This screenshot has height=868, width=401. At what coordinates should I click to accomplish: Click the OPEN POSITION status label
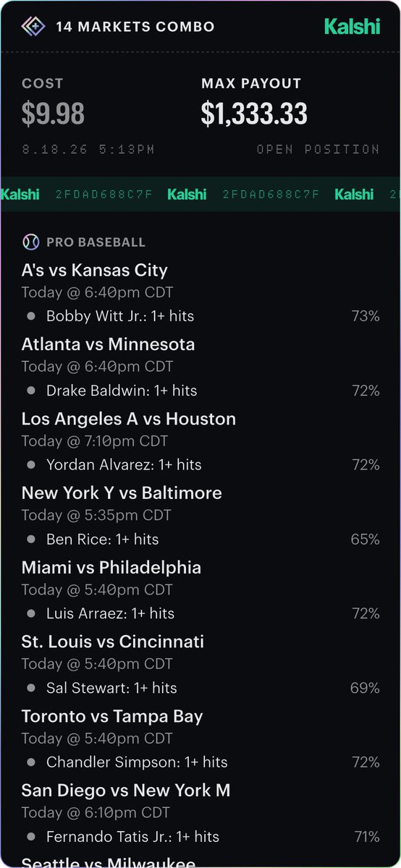click(318, 150)
